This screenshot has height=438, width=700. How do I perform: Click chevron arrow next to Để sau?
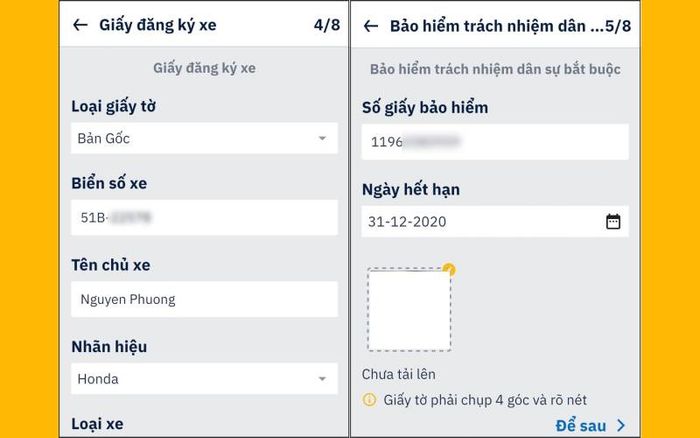coord(621,425)
